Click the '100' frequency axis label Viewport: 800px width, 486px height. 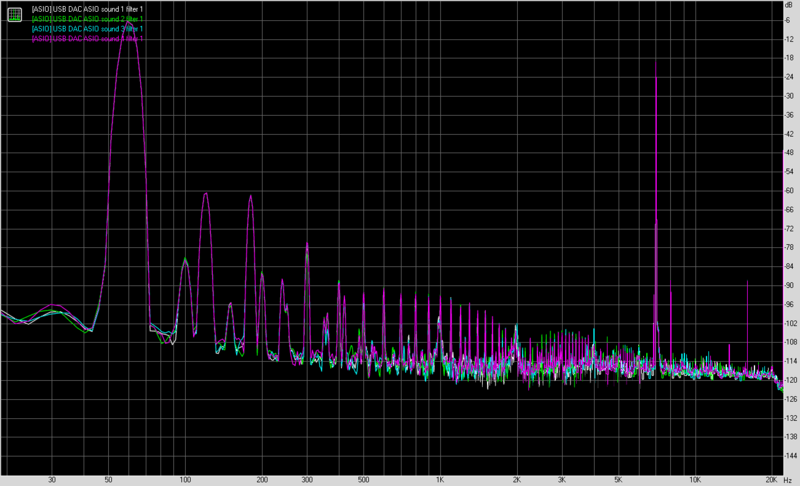185,480
